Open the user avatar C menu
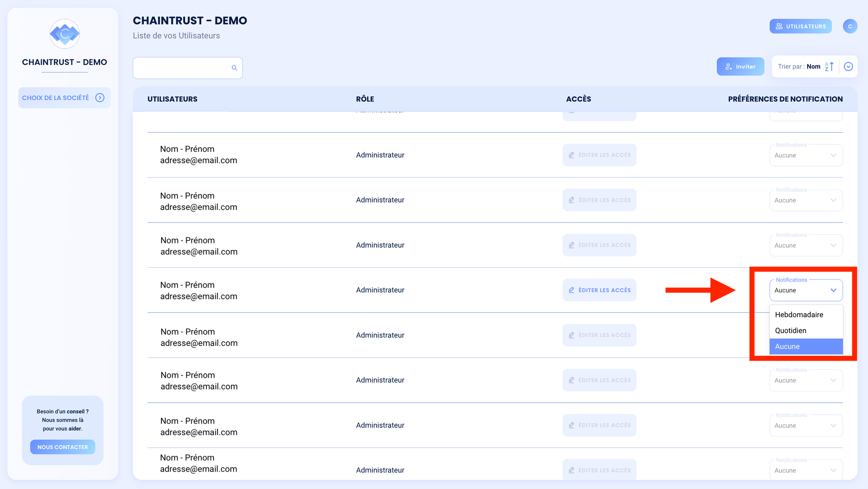Image resolution: width=868 pixels, height=489 pixels. [x=850, y=26]
